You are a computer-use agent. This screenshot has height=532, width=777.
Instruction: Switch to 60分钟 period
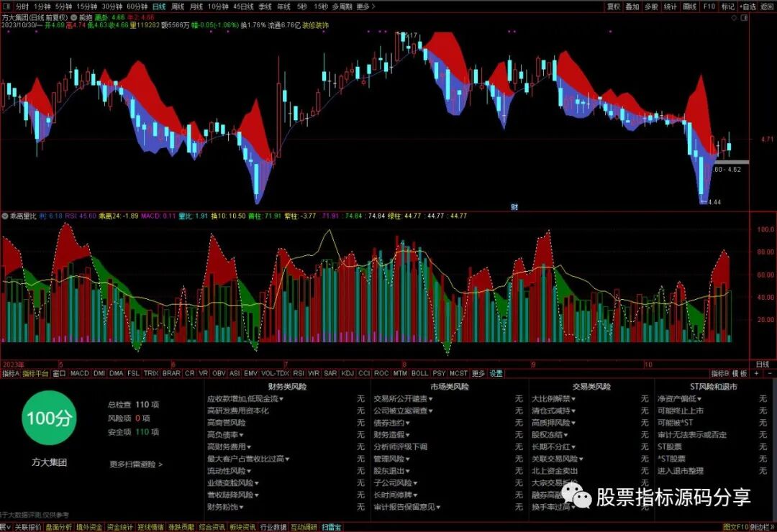pyautogui.click(x=137, y=6)
